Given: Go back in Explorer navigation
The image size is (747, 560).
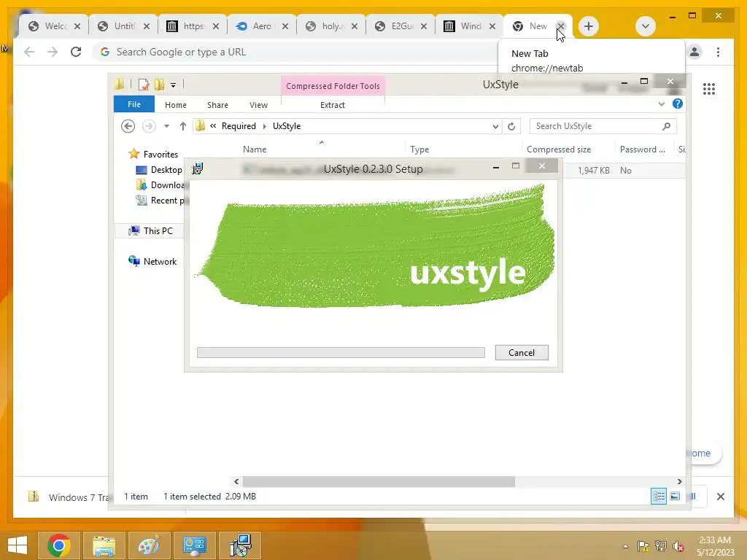Looking at the screenshot, I should tap(128, 126).
